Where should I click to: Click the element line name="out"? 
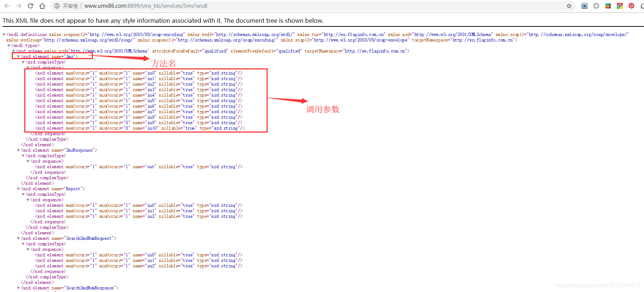point(139,167)
